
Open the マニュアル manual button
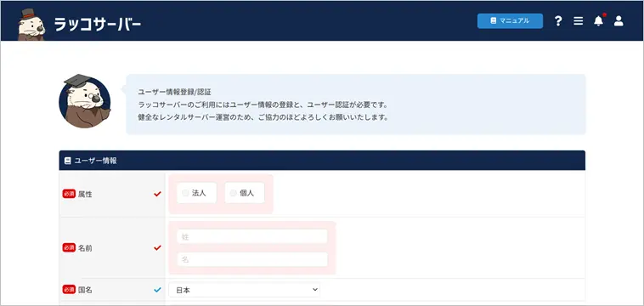[x=510, y=20]
